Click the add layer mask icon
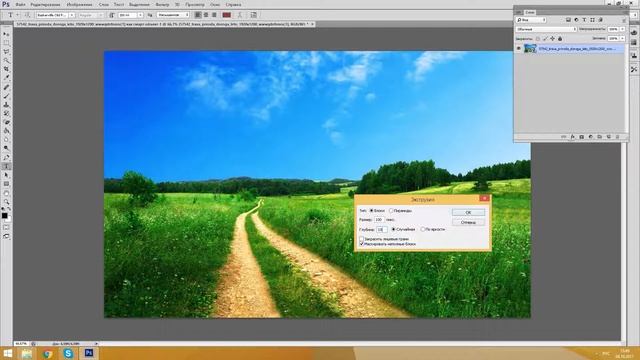This screenshot has height=360, width=640. point(582,137)
